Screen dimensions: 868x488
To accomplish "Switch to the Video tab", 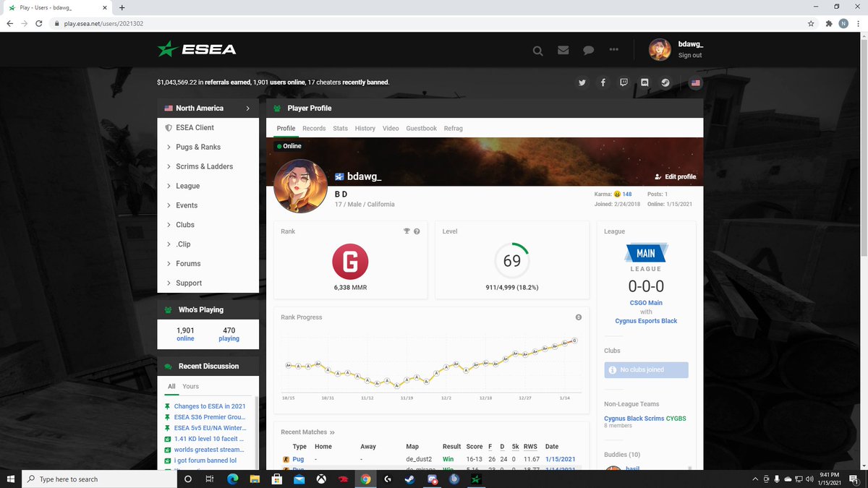I will 391,128.
